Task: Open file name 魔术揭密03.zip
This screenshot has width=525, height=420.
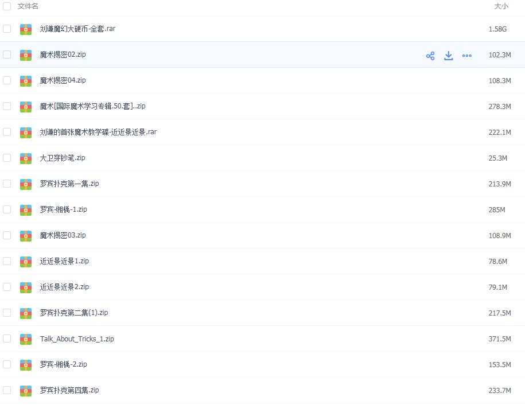Action: (63, 235)
